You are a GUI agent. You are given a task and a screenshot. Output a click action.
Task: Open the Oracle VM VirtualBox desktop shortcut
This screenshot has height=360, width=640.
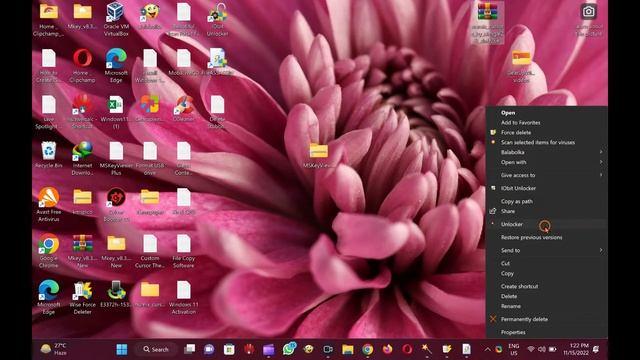point(116,18)
